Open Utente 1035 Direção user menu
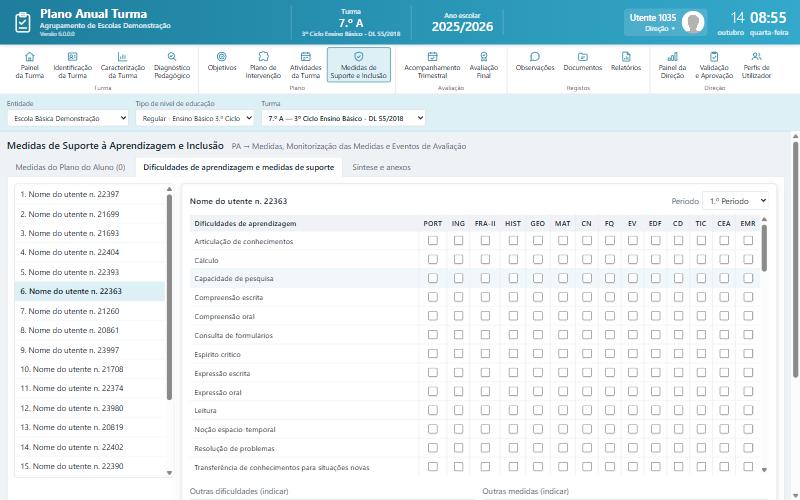Viewport: 800px width, 500px height. (665, 22)
